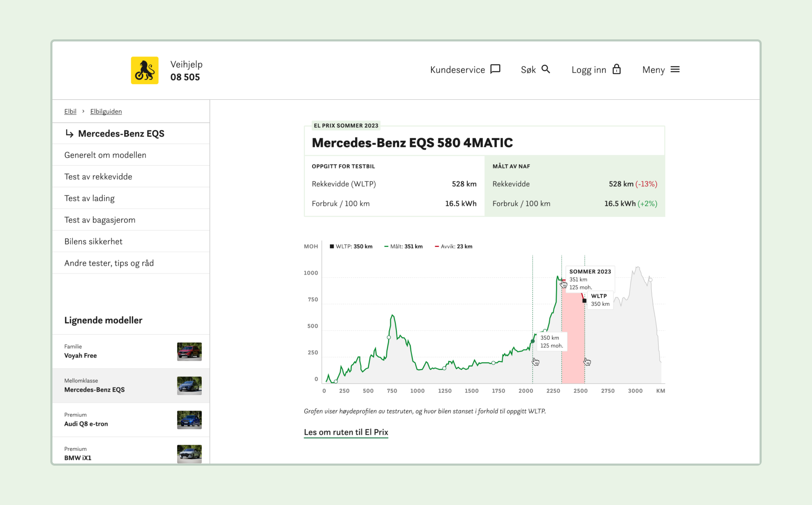812x505 pixels.
Task: Open Generelt om modellen section
Action: click(131, 155)
